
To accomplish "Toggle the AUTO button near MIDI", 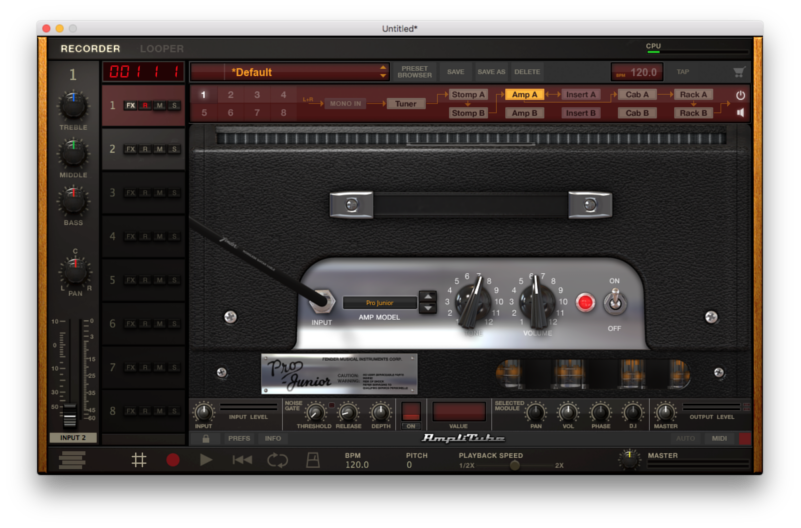I will 685,438.
